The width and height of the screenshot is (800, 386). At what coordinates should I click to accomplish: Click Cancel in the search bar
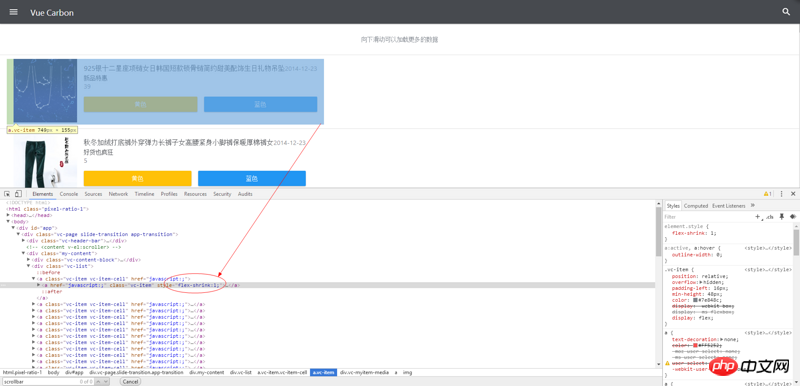pos(130,381)
